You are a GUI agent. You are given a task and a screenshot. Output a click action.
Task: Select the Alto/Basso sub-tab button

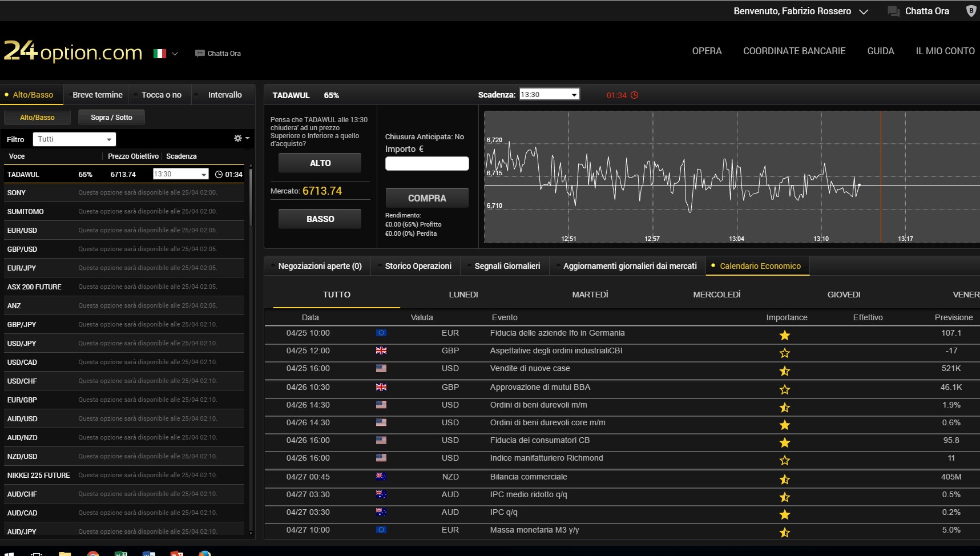coord(37,118)
